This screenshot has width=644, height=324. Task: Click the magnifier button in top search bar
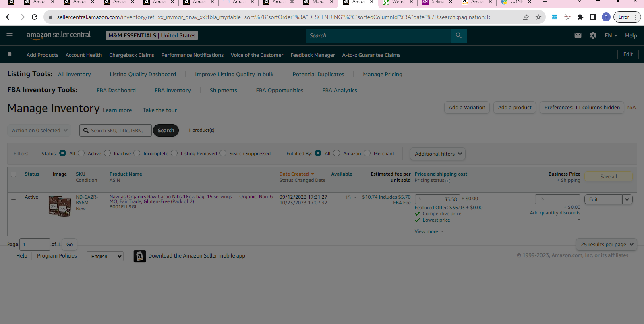(458, 35)
